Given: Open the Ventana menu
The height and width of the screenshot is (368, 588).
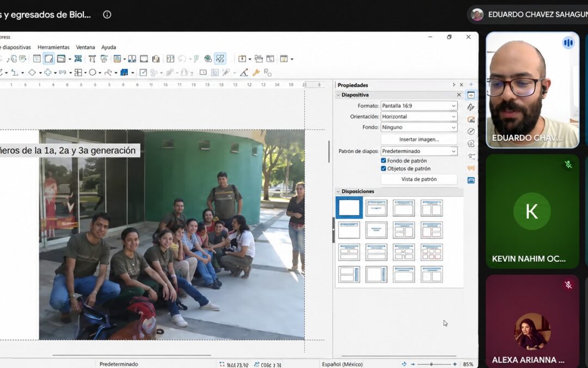Looking at the screenshot, I should pos(85,47).
